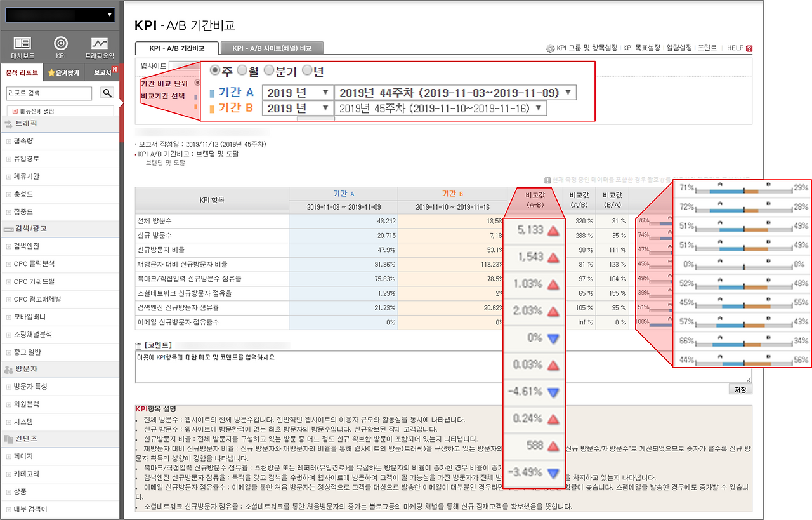Click the 저장 save button

point(740,388)
